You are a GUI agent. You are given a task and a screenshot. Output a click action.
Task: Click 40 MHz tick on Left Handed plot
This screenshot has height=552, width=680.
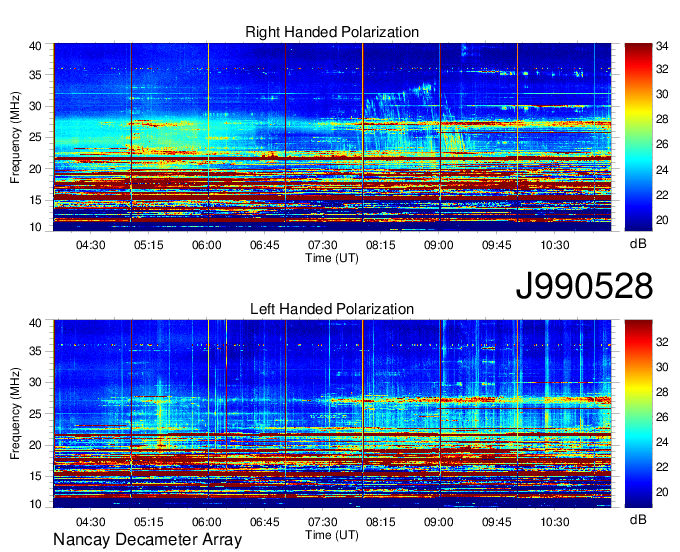pos(36,323)
